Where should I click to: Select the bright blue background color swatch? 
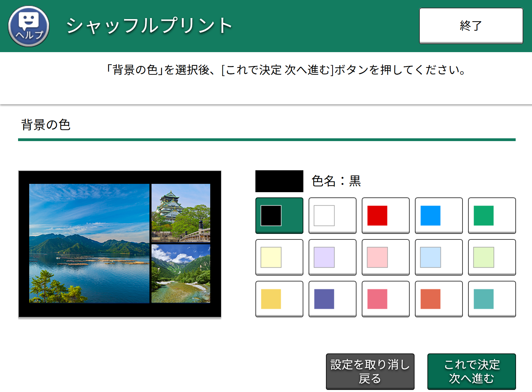point(439,215)
